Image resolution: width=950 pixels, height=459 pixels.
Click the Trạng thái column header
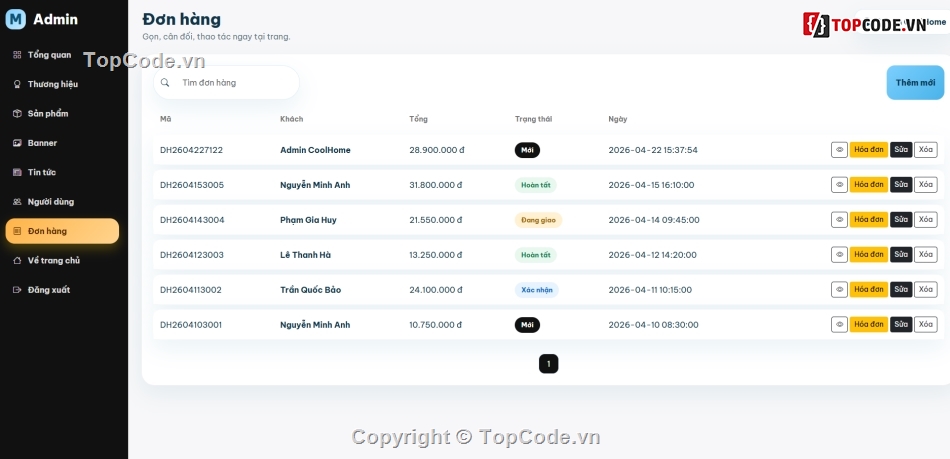coord(533,119)
